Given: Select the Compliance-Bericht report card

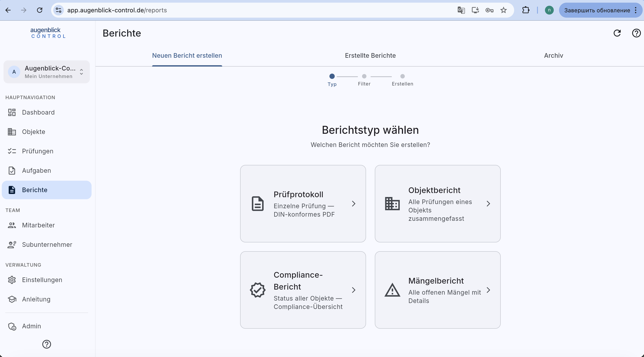Looking at the screenshot, I should click(303, 290).
